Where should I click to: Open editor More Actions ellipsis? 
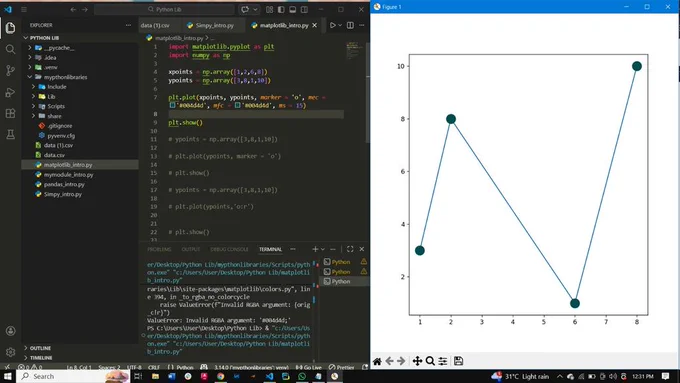(x=362, y=25)
